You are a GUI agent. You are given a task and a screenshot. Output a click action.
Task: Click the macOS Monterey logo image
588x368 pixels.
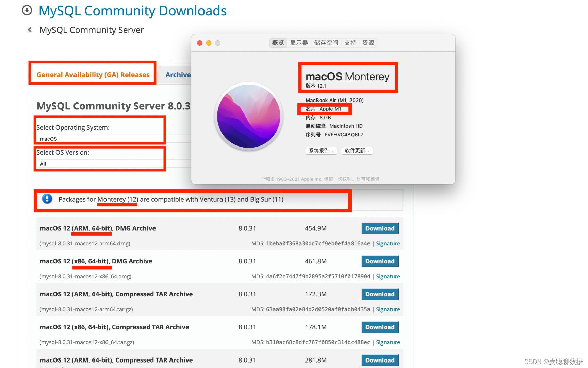pos(249,116)
